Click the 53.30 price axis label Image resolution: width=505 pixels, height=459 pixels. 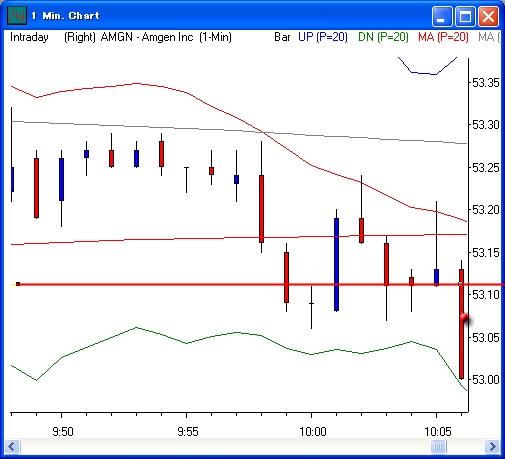[486, 125]
